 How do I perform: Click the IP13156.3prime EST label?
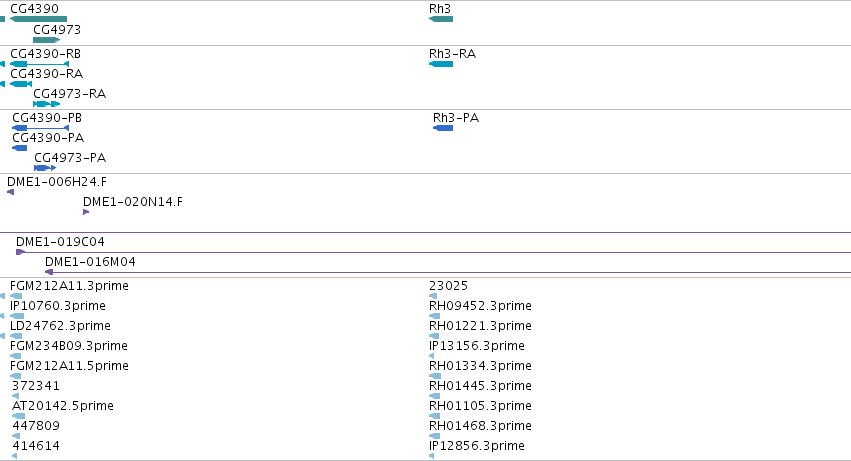[x=477, y=346]
